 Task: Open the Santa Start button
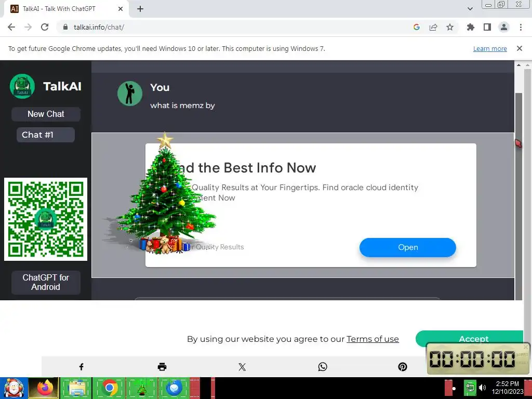[x=14, y=388]
